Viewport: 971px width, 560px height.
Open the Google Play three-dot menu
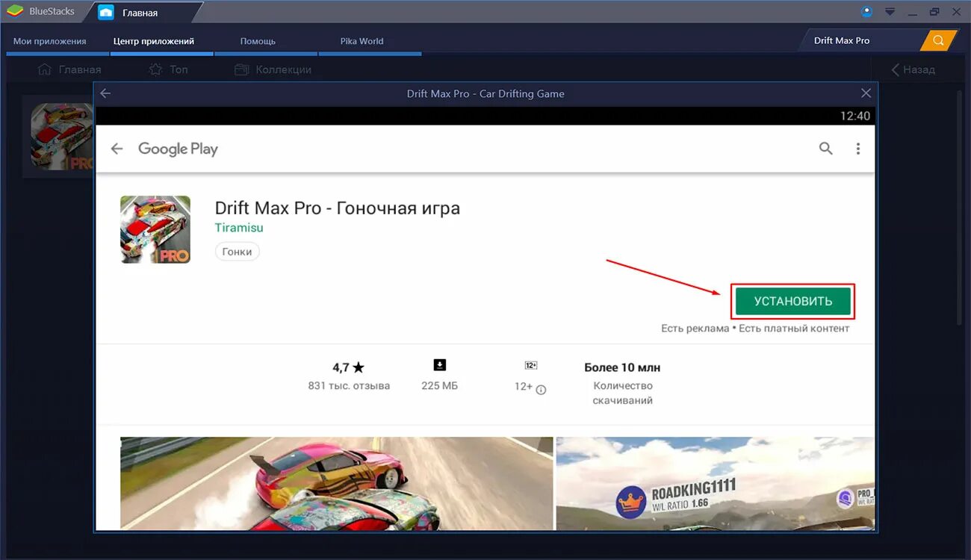[x=857, y=149]
